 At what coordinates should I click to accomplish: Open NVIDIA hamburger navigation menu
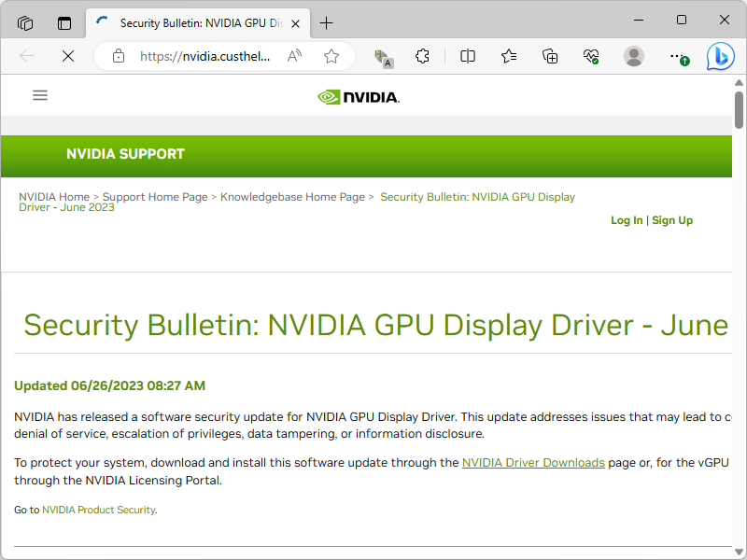(x=40, y=95)
